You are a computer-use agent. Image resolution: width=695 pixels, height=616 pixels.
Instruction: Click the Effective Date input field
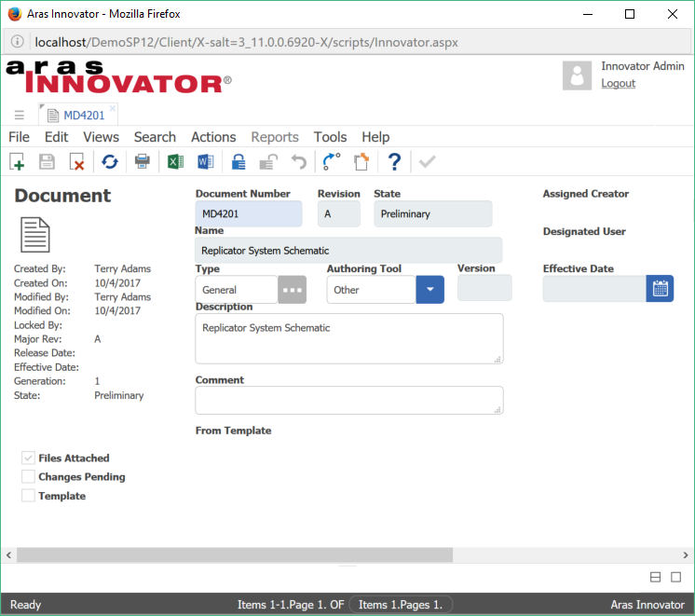click(x=594, y=289)
